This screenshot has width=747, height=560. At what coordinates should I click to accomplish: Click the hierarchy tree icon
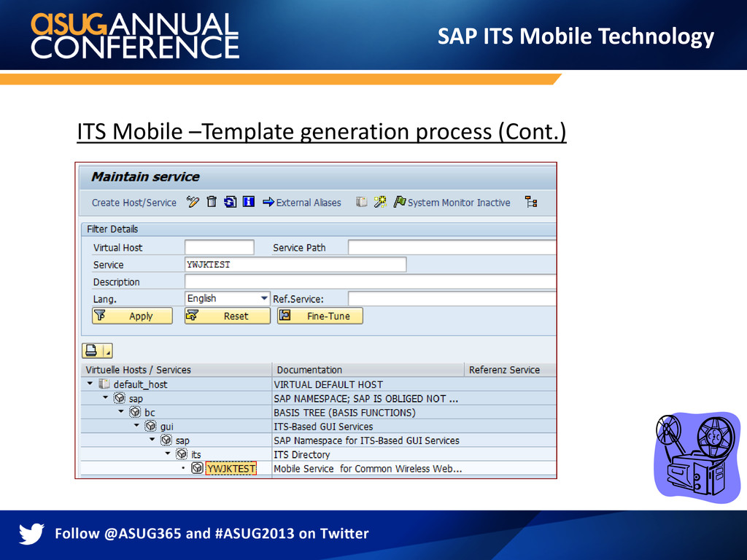(x=531, y=202)
